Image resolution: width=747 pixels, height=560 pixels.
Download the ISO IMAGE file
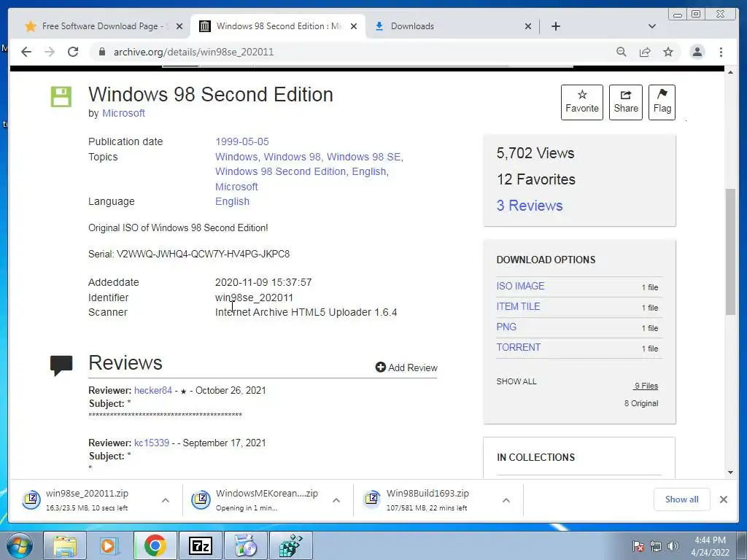520,286
